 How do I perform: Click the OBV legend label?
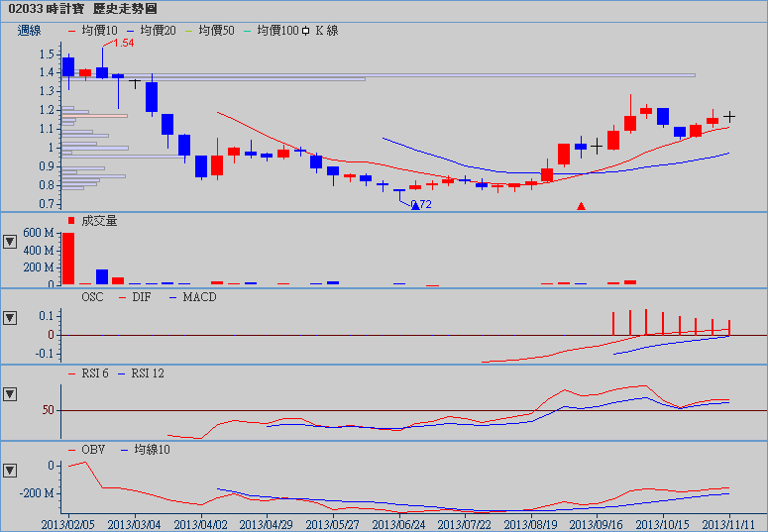point(92,449)
